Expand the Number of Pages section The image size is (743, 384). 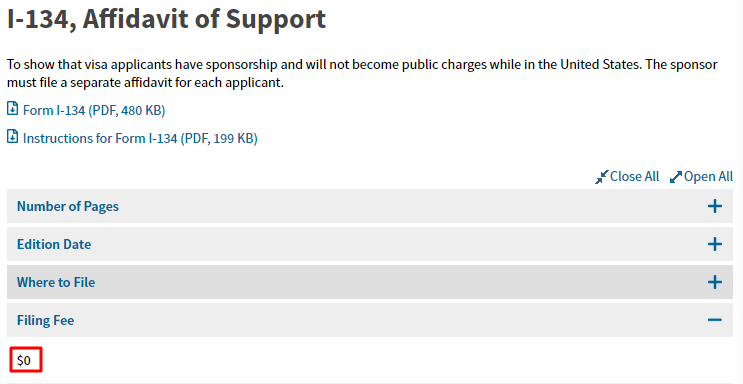(x=370, y=206)
